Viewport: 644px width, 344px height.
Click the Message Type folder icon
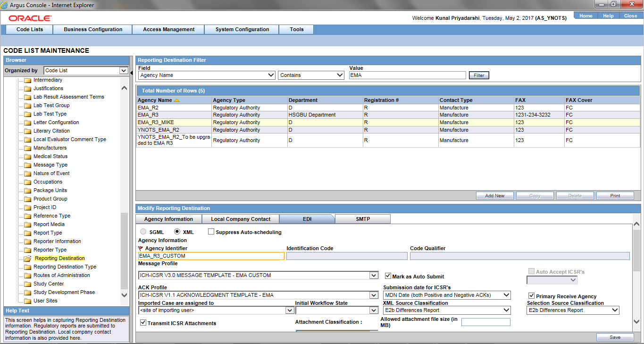[x=27, y=165]
